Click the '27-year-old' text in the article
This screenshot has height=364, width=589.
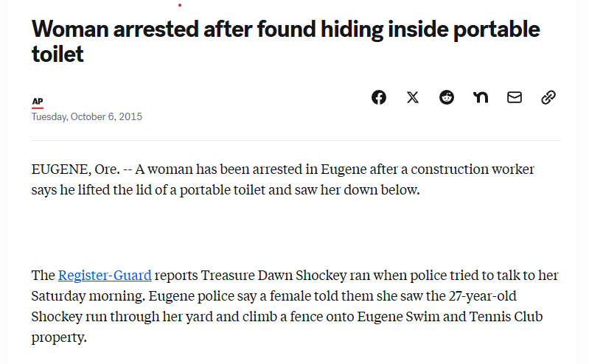(483, 296)
